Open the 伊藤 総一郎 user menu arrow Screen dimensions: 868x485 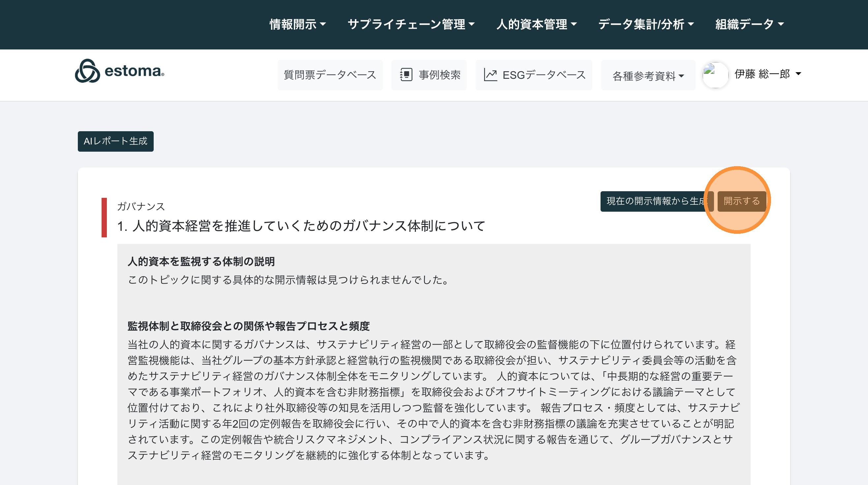pyautogui.click(x=798, y=74)
